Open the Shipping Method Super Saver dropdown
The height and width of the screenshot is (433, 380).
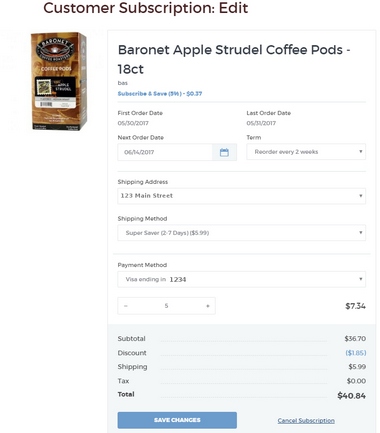coord(242,233)
